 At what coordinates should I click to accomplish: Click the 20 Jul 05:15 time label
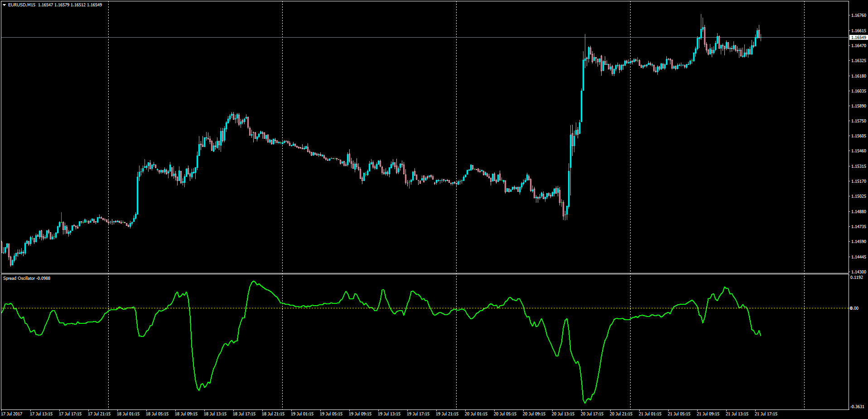pos(505,414)
